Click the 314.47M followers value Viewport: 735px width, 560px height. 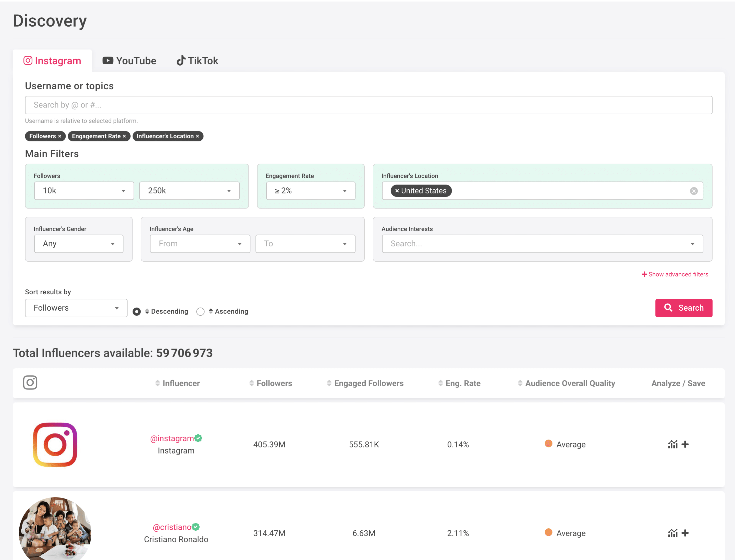coord(269,533)
